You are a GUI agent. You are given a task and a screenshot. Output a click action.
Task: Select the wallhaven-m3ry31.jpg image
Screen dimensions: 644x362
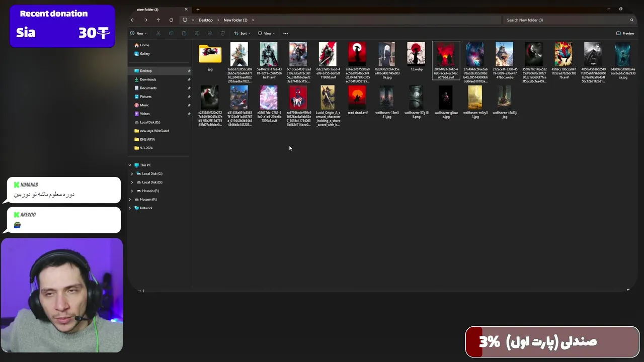point(475,102)
